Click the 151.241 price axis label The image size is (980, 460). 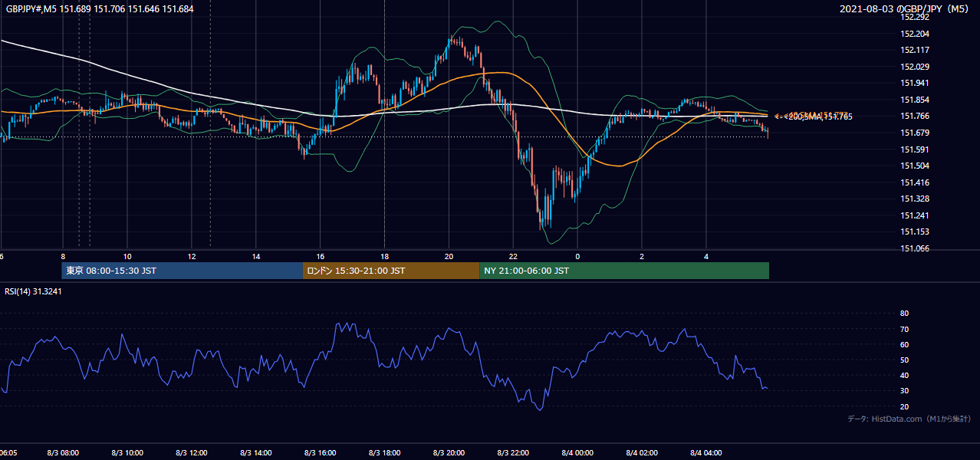tap(916, 215)
